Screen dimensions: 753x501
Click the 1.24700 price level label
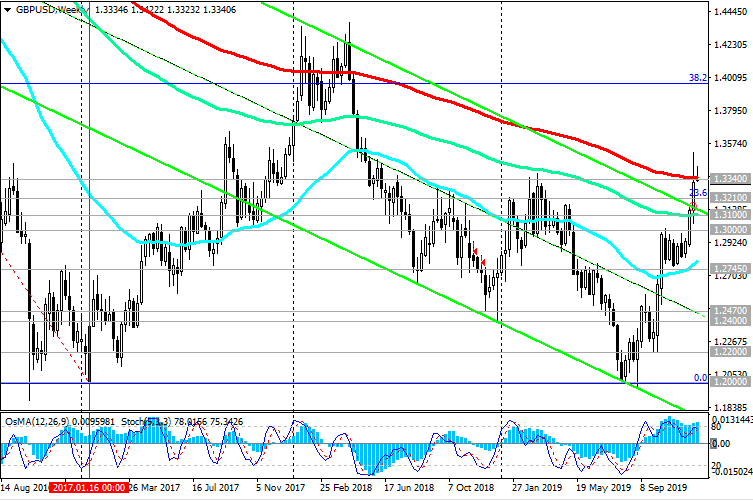731,313
